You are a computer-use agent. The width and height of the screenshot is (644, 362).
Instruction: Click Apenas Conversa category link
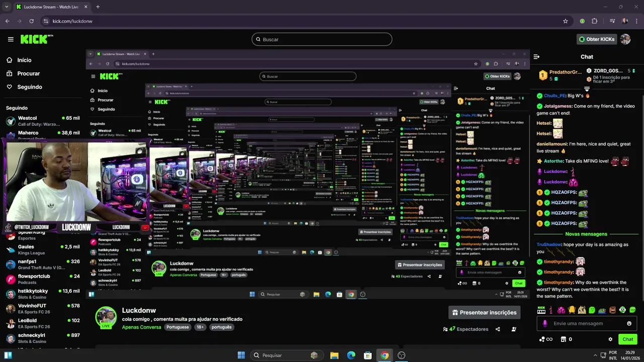[141, 327]
